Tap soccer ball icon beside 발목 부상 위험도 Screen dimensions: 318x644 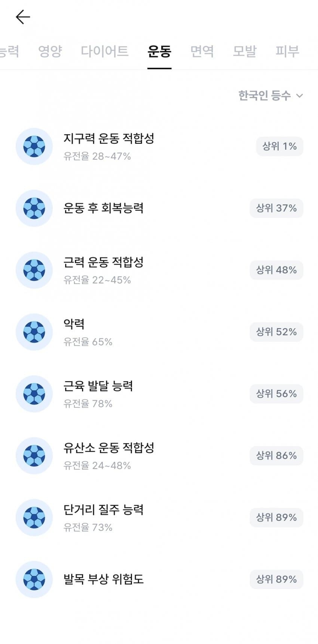(x=34, y=579)
